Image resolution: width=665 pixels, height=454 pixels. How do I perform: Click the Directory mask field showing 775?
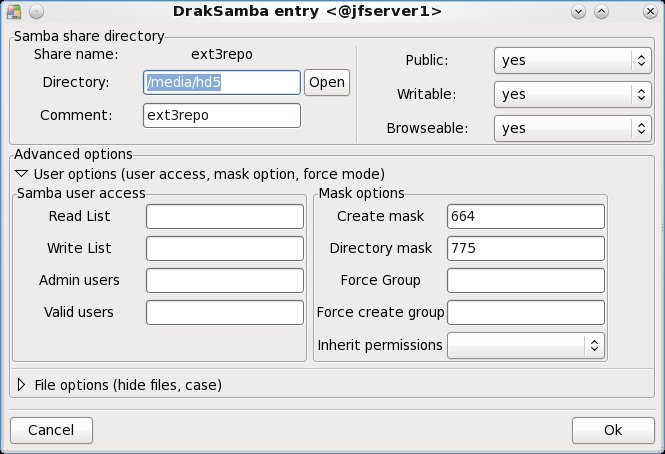point(526,248)
